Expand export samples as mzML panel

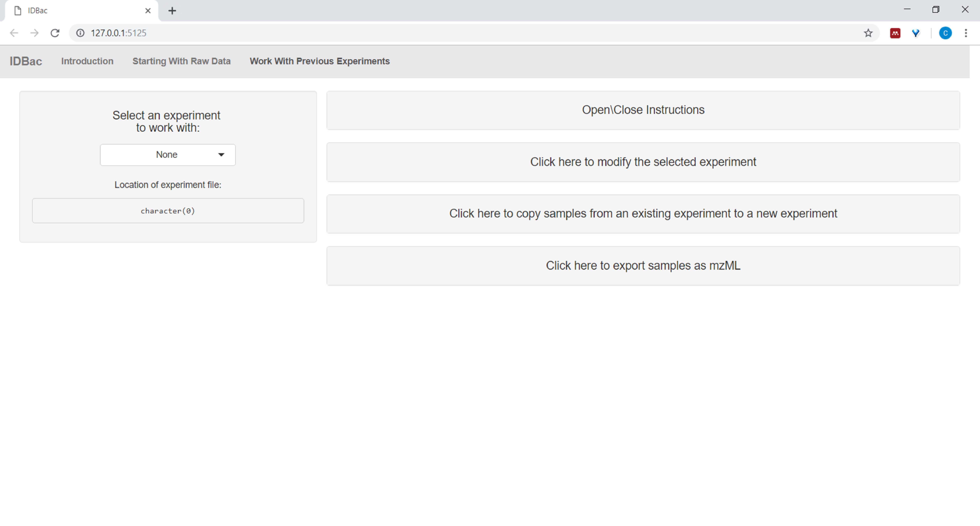tap(643, 265)
